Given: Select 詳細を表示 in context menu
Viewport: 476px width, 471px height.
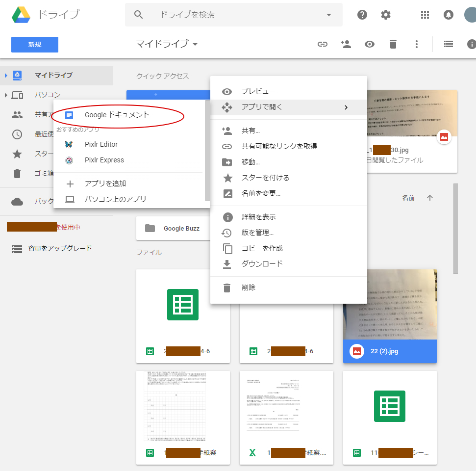Looking at the screenshot, I should [x=288, y=217].
